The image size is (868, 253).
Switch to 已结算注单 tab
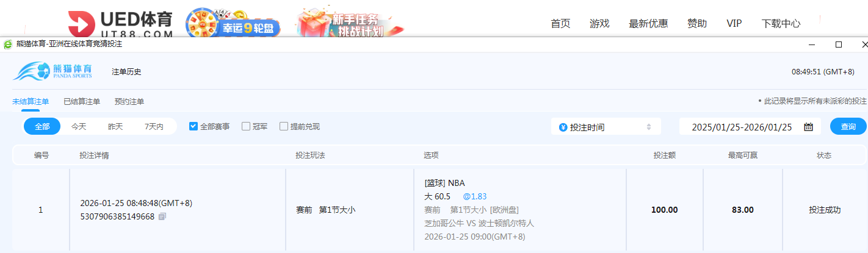pos(82,102)
